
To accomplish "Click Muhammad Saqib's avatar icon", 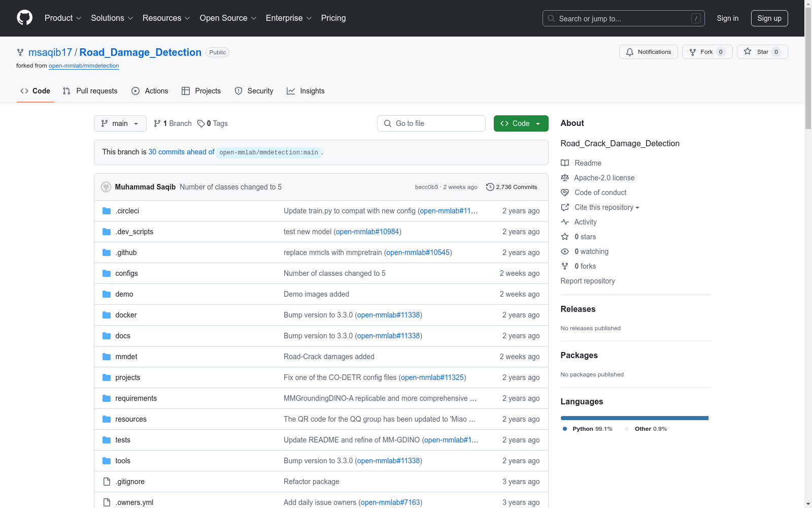I will (106, 187).
